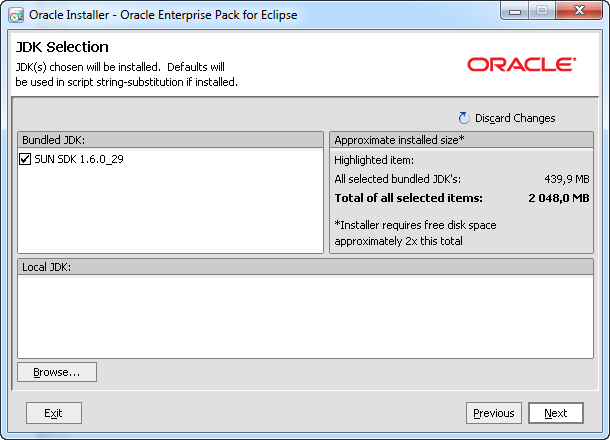
Task: Click the 2 048,0 MB total value
Action: (559, 198)
